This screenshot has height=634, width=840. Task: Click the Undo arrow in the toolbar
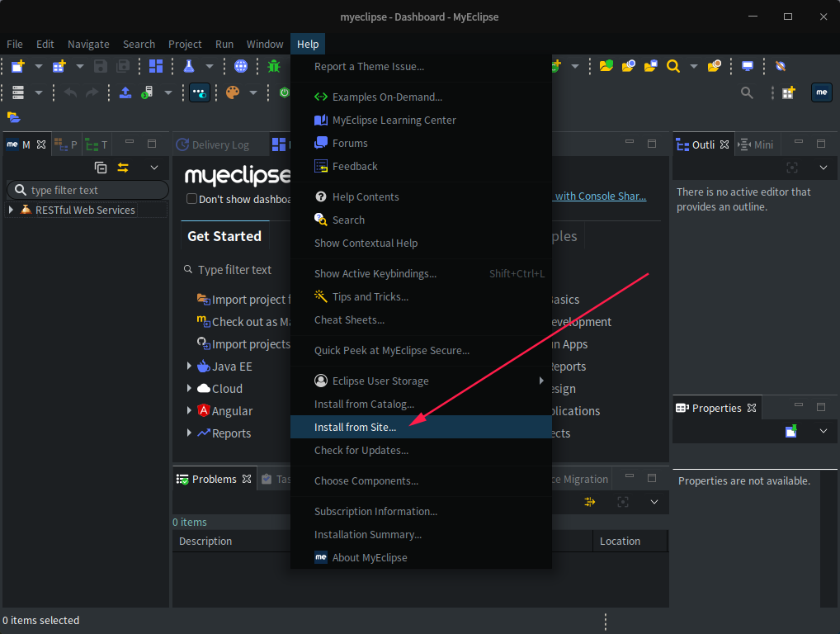(x=70, y=92)
